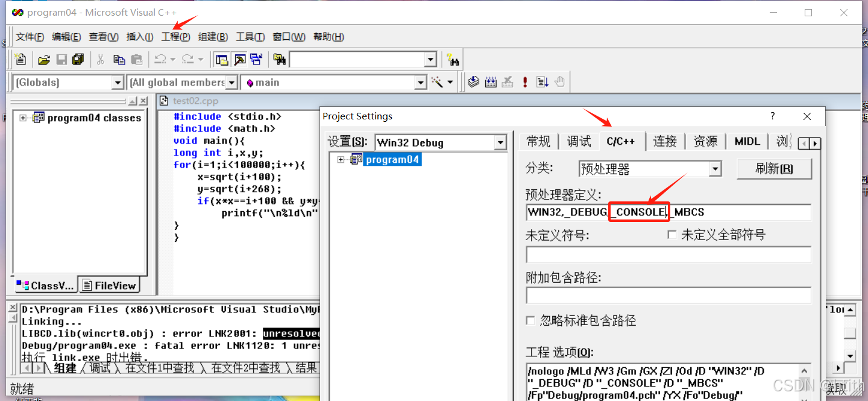Open the Redo history dropdown arrow
Screen dimensions: 868x401
click(200, 59)
